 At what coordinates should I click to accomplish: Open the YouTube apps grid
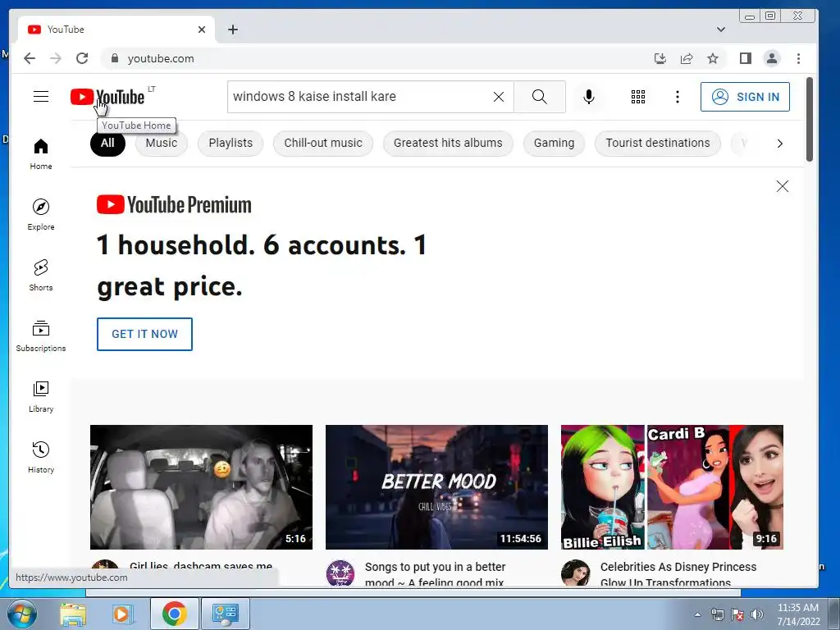click(x=638, y=97)
